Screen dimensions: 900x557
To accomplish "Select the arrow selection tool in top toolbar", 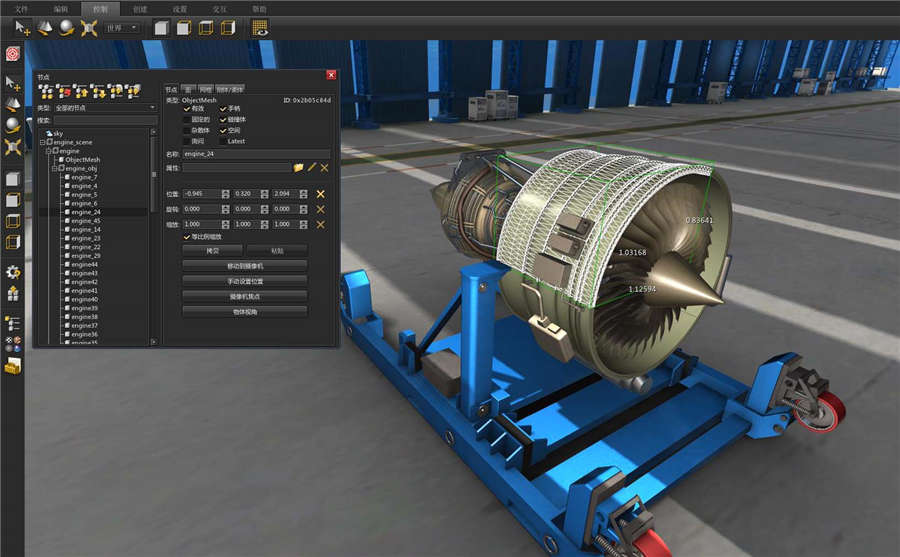I will click(x=21, y=27).
